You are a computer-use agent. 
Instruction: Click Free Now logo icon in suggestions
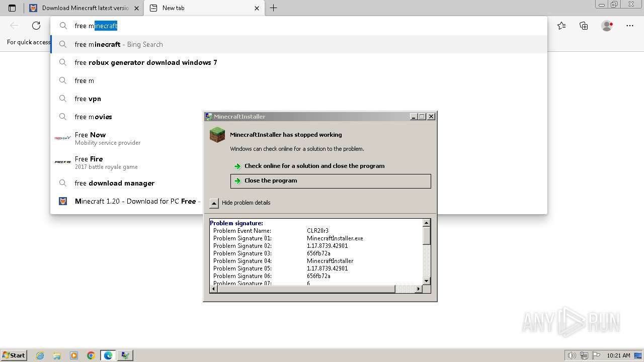point(63,138)
